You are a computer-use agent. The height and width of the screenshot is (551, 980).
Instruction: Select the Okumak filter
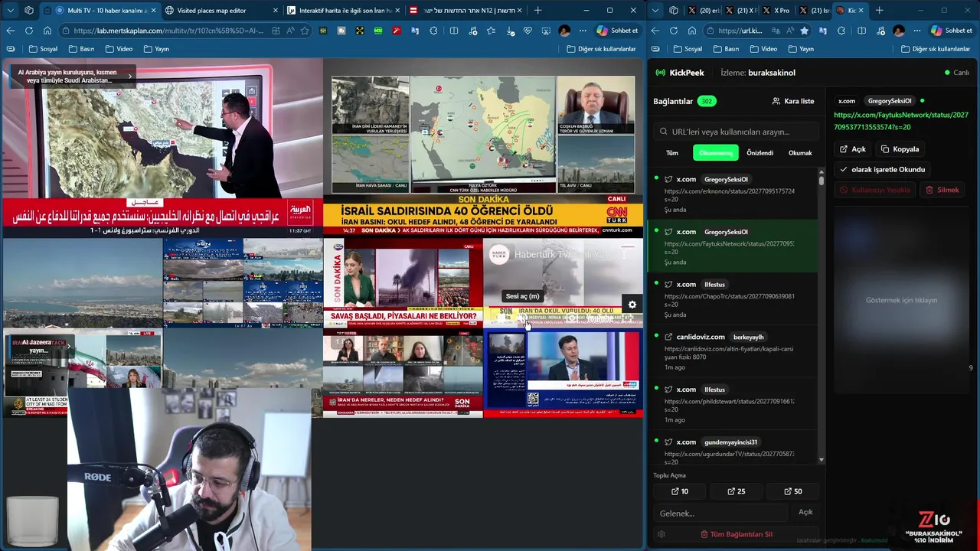point(800,153)
